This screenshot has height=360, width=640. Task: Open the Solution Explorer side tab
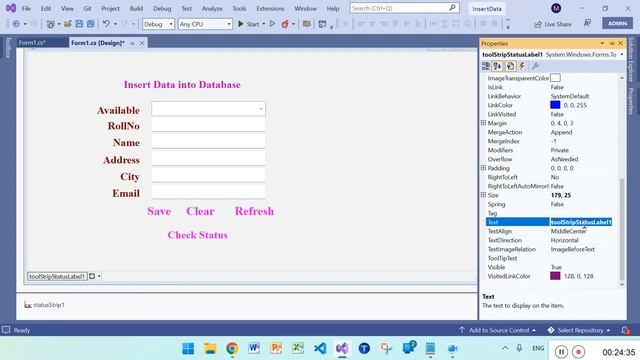(x=631, y=59)
